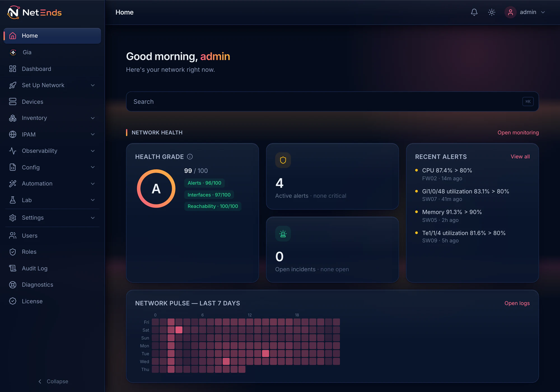Click the admin user avatar icon

click(510, 12)
